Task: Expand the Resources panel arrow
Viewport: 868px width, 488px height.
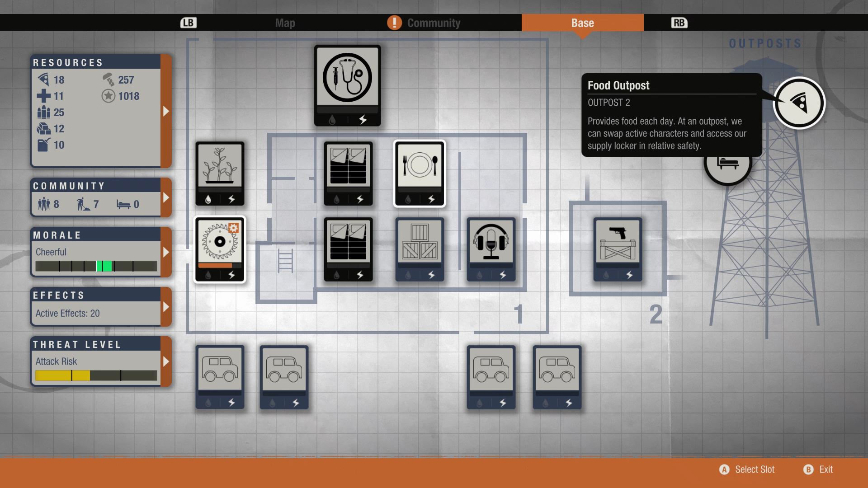Action: pos(166,111)
